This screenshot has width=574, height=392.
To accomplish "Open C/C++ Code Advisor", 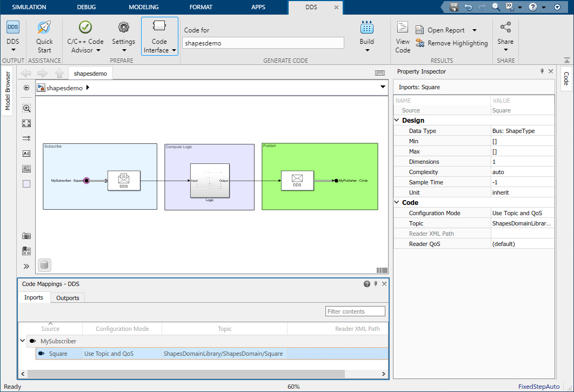I will tap(85, 27).
